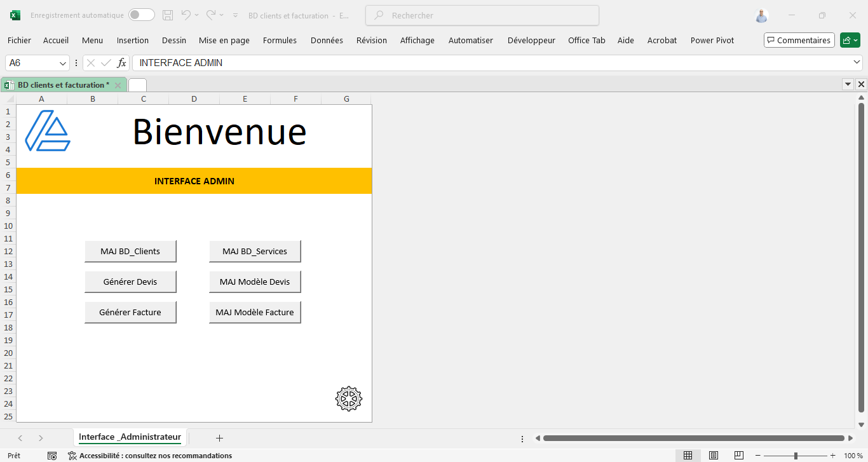Click the Bienvenue title text
Image resolution: width=868 pixels, height=462 pixels.
219,132
